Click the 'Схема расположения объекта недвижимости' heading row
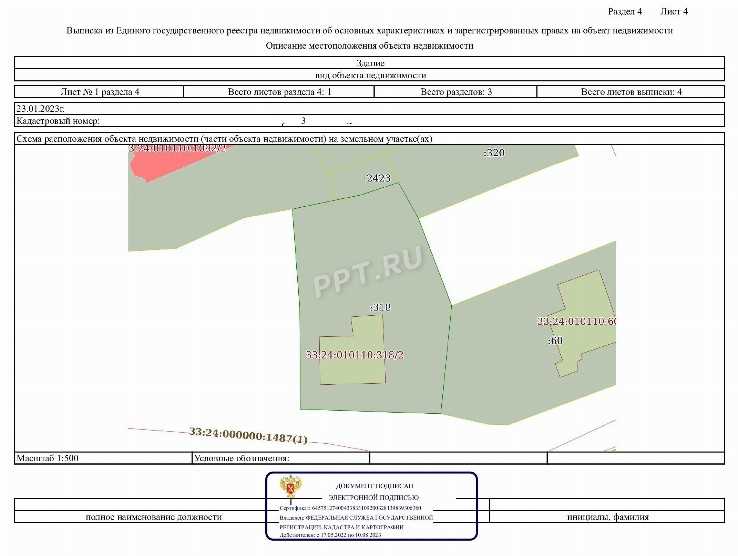 (x=369, y=138)
